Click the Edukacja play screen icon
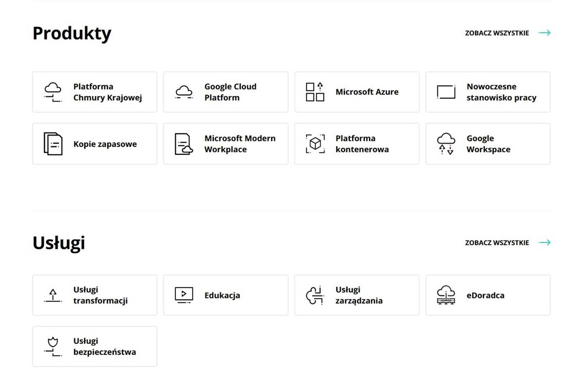This screenshot has height=392, width=578. (184, 295)
